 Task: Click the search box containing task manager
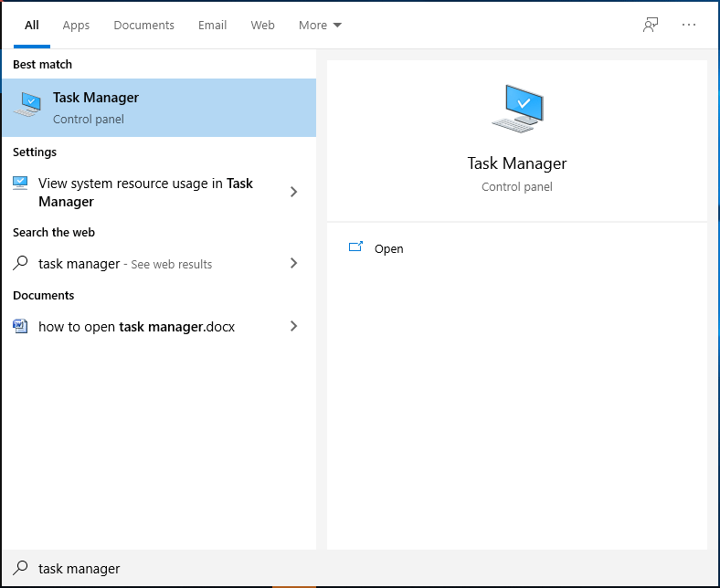coord(360,568)
